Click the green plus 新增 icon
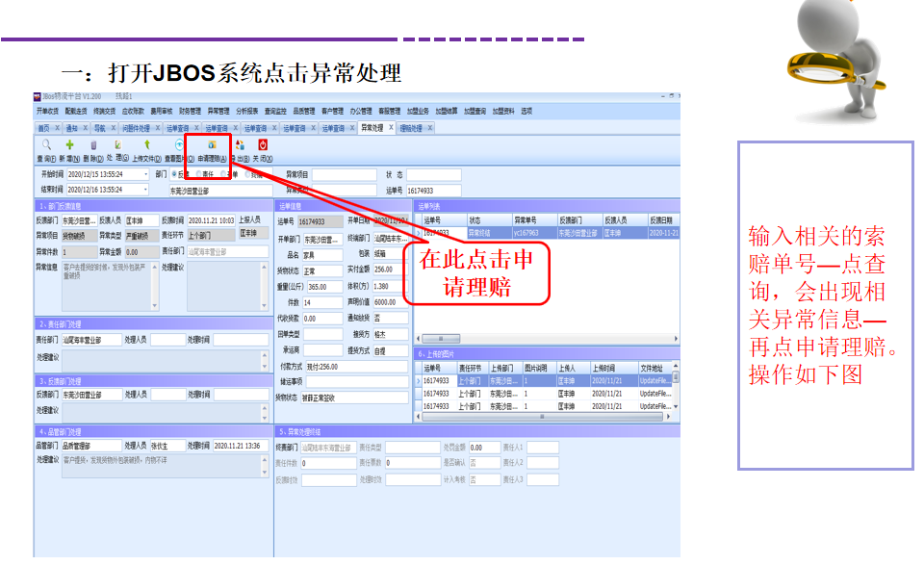This screenshot has height=565, width=924. (69, 144)
